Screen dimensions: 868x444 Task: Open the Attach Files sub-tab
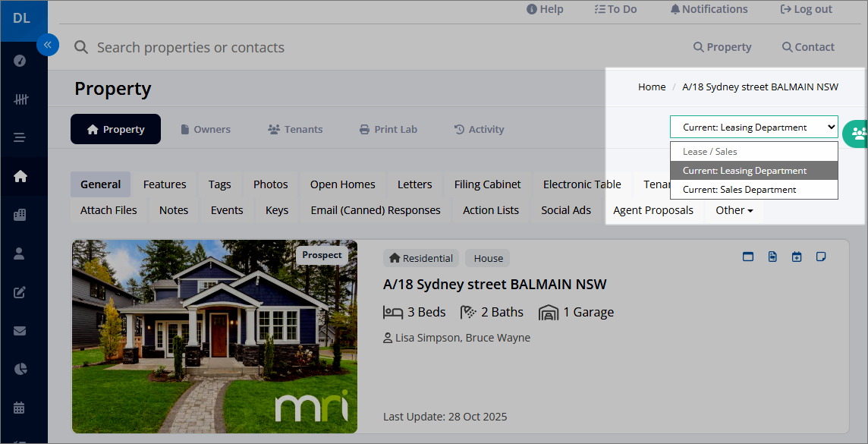[108, 210]
